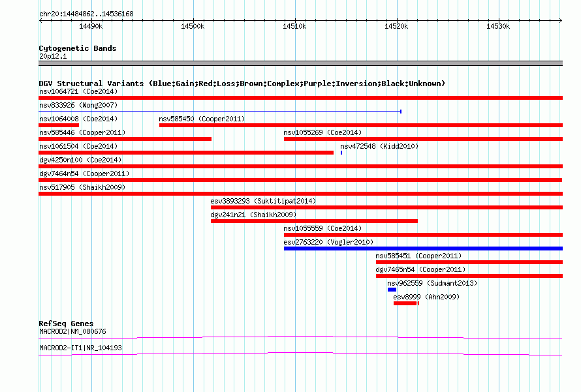Select the red bar under dgv241n21

(314, 221)
